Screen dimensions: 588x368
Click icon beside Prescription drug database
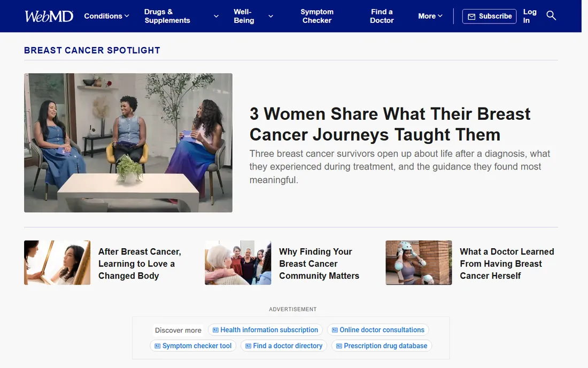(339, 346)
